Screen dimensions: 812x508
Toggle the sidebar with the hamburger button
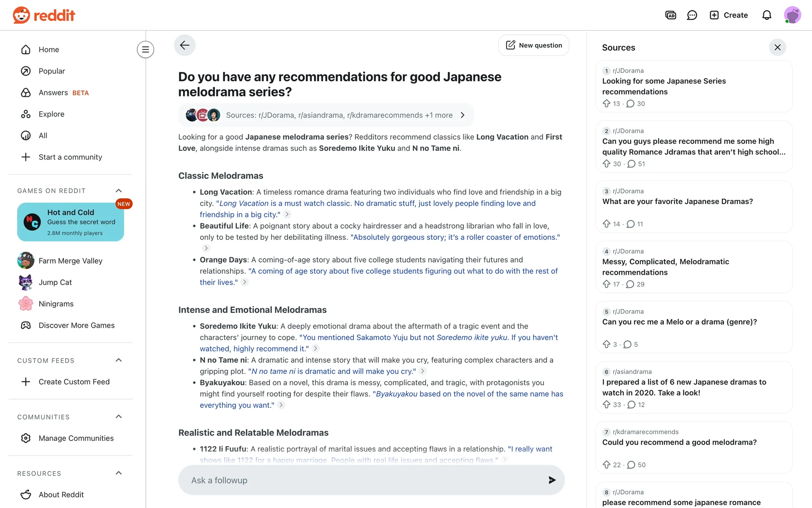pyautogui.click(x=145, y=50)
